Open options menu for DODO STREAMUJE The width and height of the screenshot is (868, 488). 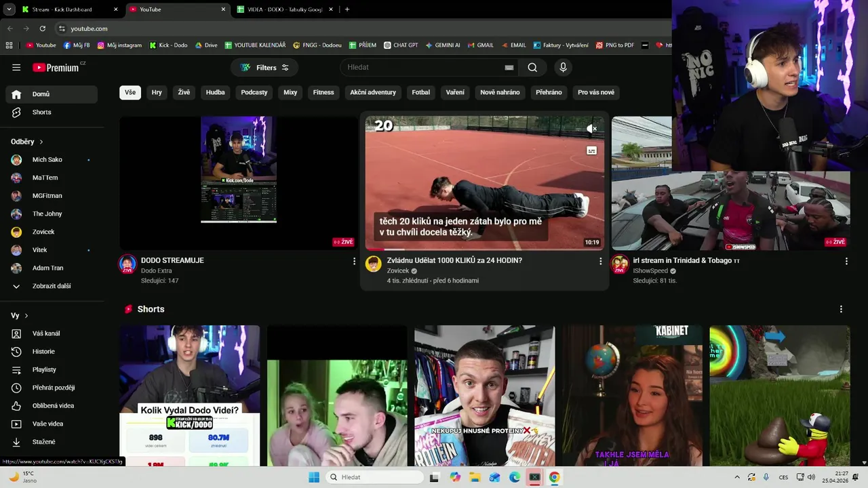[x=354, y=261]
